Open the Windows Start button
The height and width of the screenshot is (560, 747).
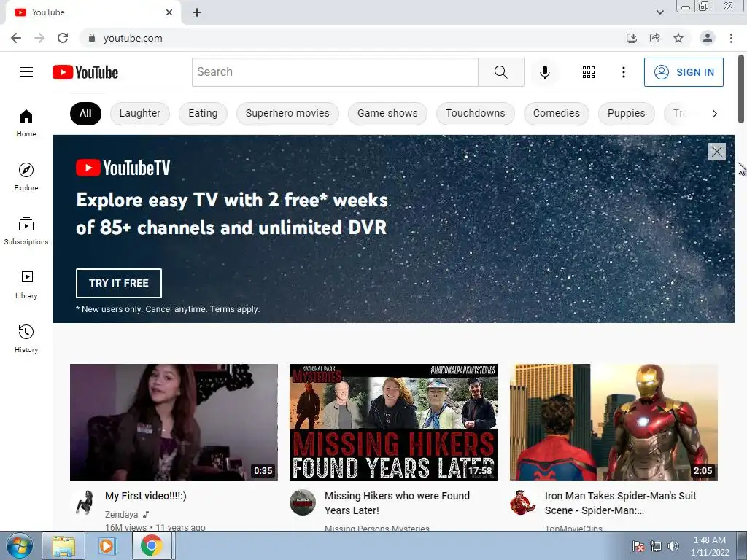pyautogui.click(x=20, y=545)
